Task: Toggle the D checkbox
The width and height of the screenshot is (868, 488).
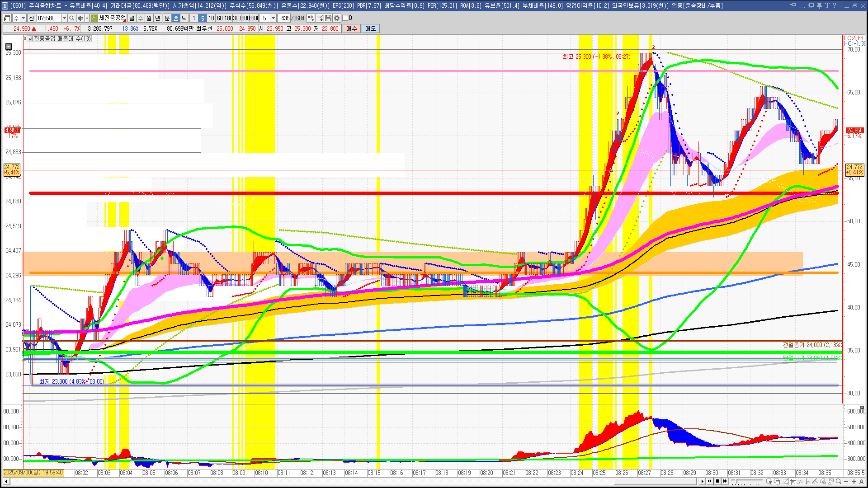Action: (x=345, y=18)
